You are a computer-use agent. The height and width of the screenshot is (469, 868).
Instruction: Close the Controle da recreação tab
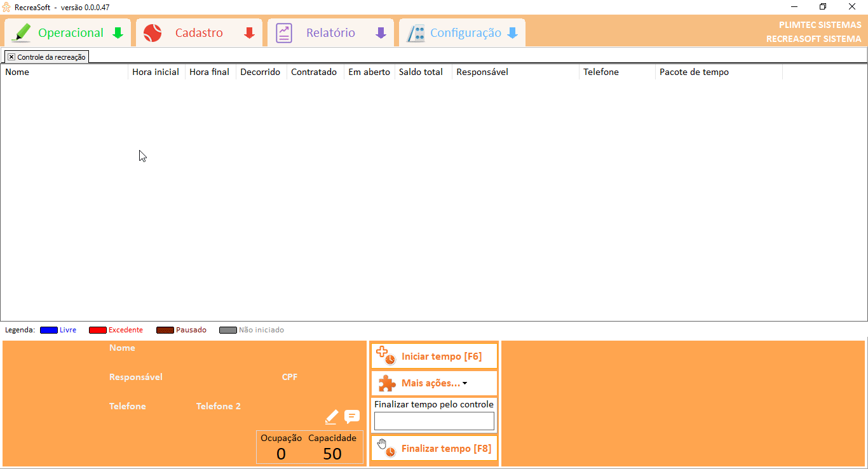coord(11,57)
